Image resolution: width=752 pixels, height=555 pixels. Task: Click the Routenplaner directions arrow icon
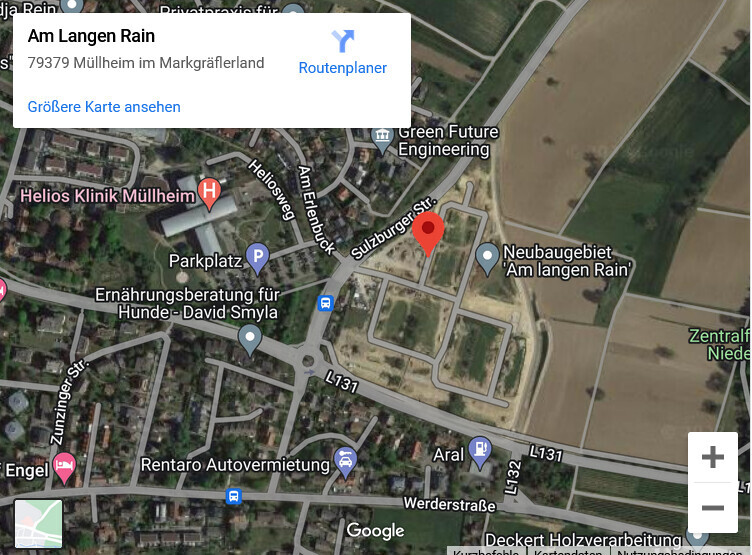point(343,41)
